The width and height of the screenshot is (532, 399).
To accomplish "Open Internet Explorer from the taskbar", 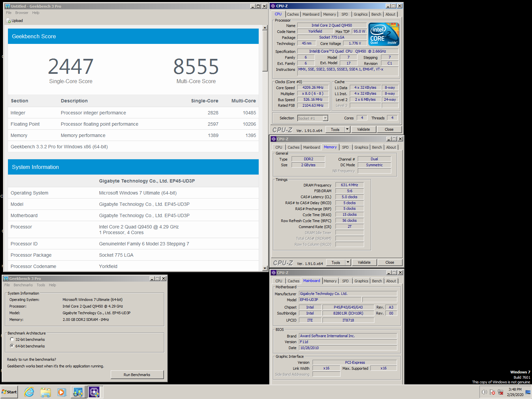I will click(29, 392).
